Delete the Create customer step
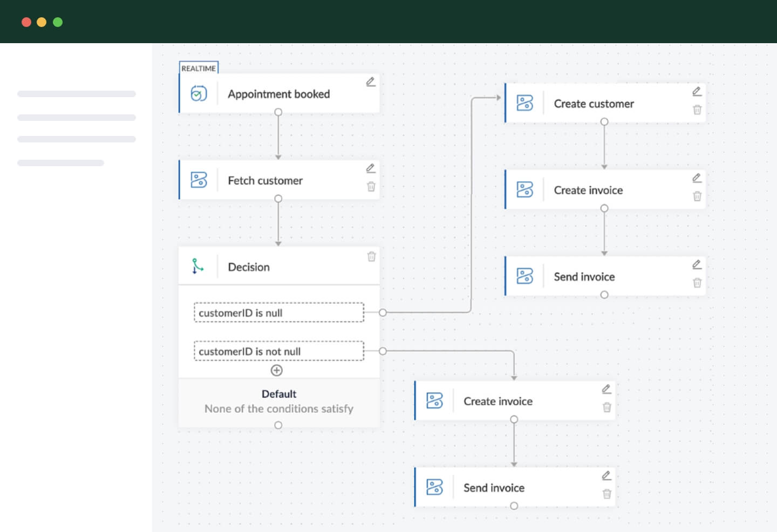This screenshot has width=777, height=532. click(697, 110)
